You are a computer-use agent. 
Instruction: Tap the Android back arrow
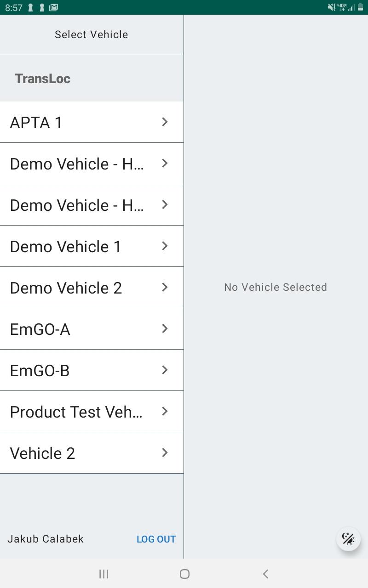coord(265,574)
